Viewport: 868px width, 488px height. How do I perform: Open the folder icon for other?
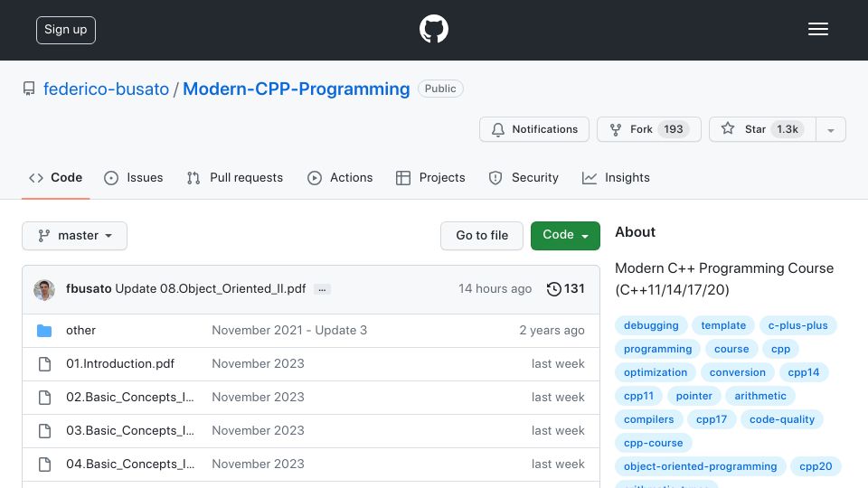[44, 331]
